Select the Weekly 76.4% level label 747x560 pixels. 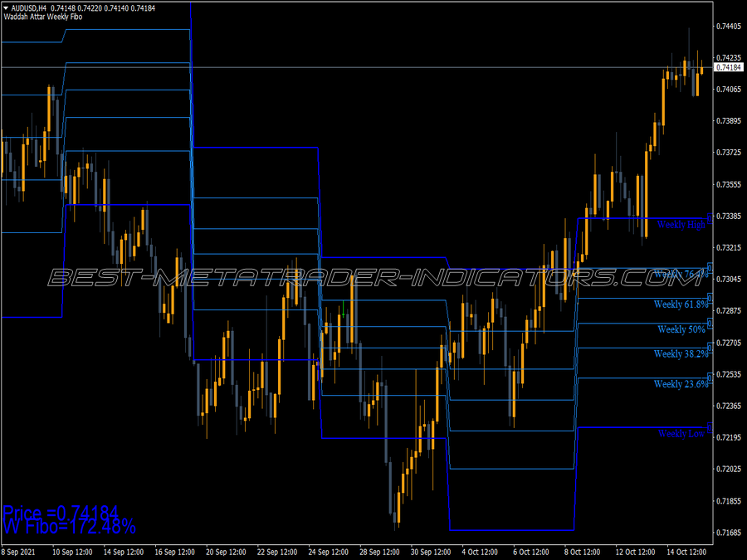681,275
